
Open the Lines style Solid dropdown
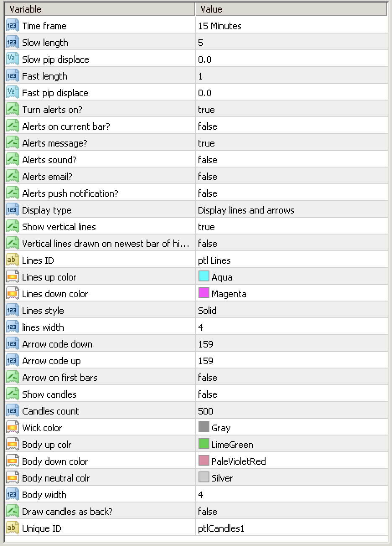pyautogui.click(x=207, y=311)
